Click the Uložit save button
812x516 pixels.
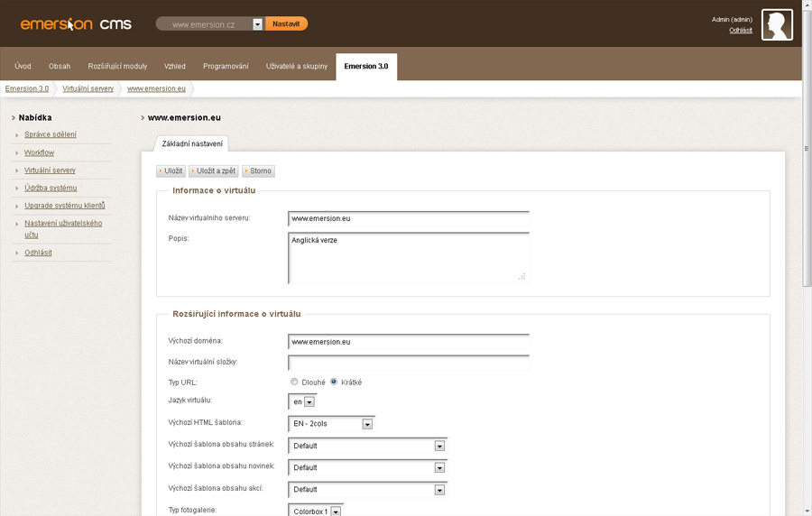(171, 170)
